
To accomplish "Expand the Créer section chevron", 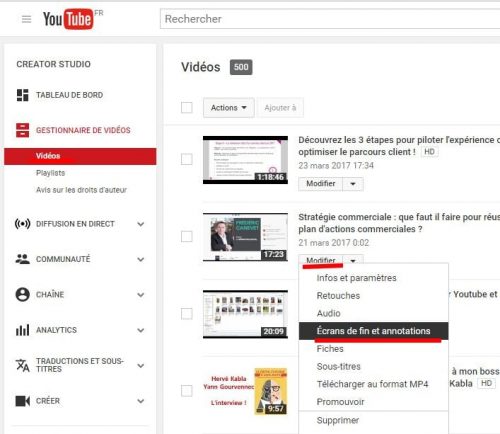I will 141,401.
